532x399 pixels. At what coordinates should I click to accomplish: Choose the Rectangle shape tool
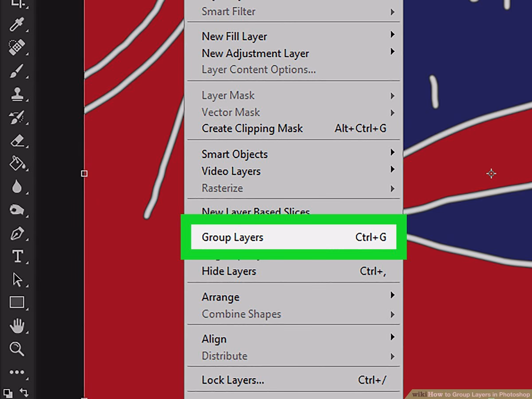click(18, 302)
